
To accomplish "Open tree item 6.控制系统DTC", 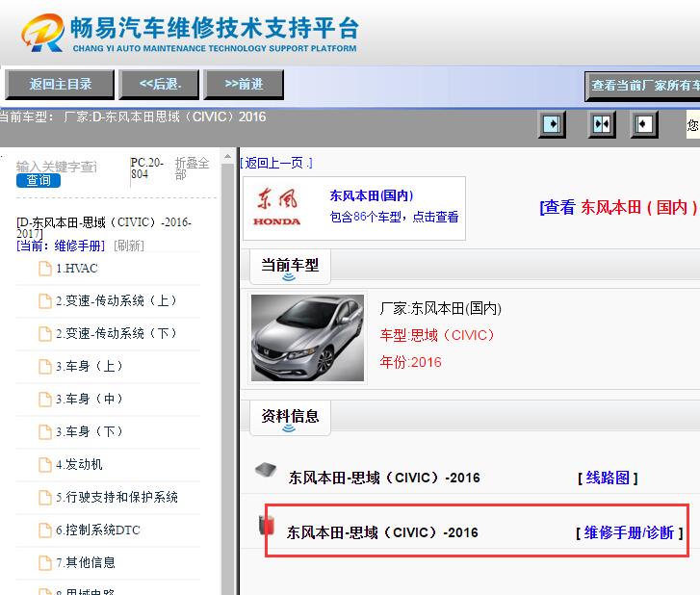I will tap(98, 530).
